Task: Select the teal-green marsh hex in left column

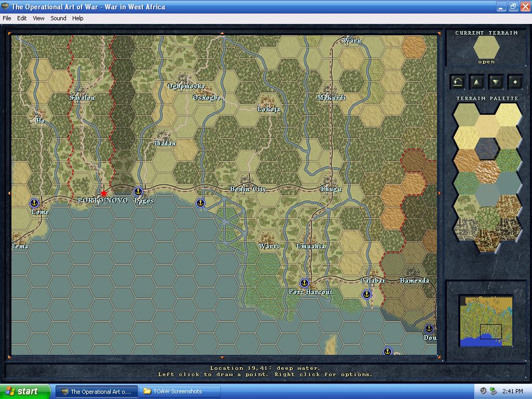Action: [x=467, y=183]
